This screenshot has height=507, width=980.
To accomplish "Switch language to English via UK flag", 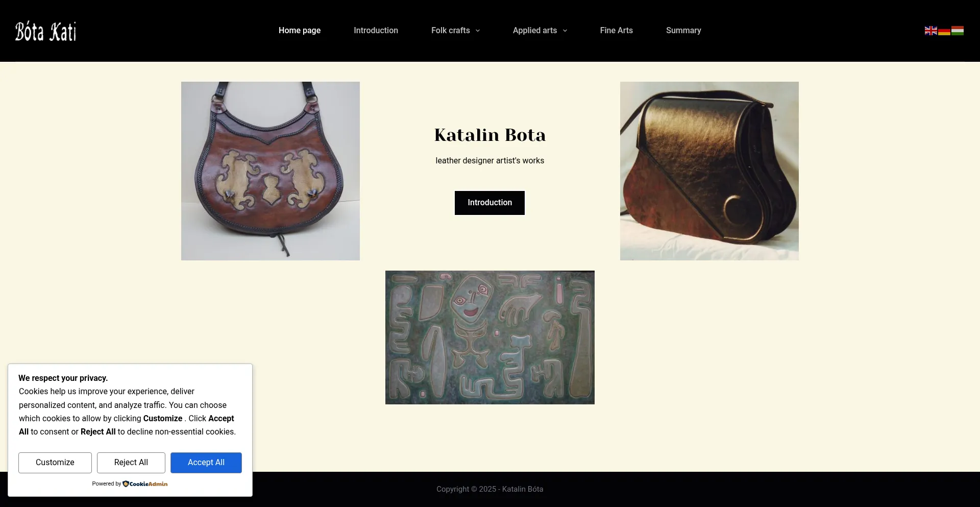I will [930, 31].
